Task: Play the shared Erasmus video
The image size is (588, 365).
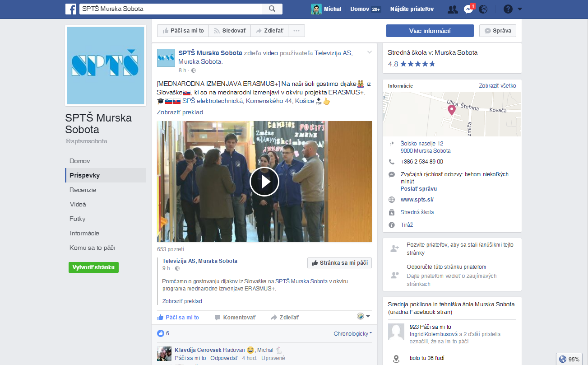Action: pyautogui.click(x=264, y=182)
